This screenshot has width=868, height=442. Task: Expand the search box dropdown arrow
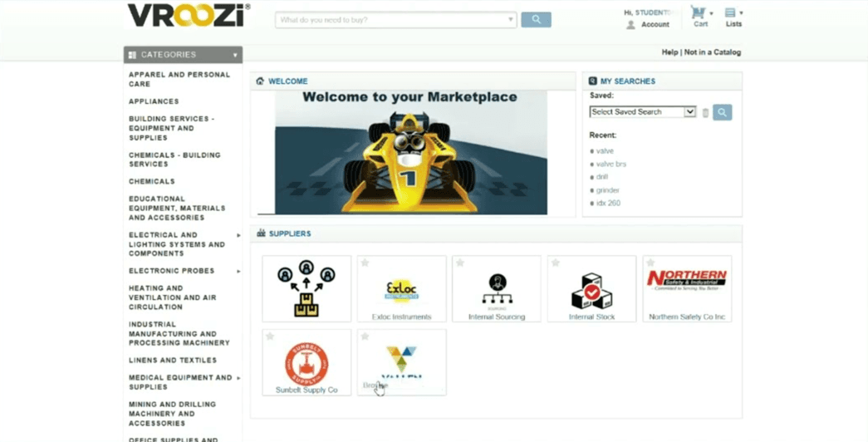tap(510, 20)
